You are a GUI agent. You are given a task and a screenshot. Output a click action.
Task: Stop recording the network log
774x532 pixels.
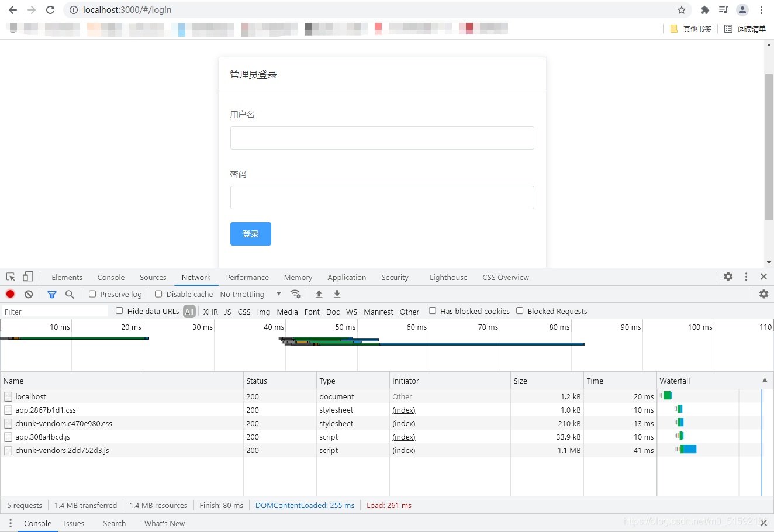tap(10, 294)
